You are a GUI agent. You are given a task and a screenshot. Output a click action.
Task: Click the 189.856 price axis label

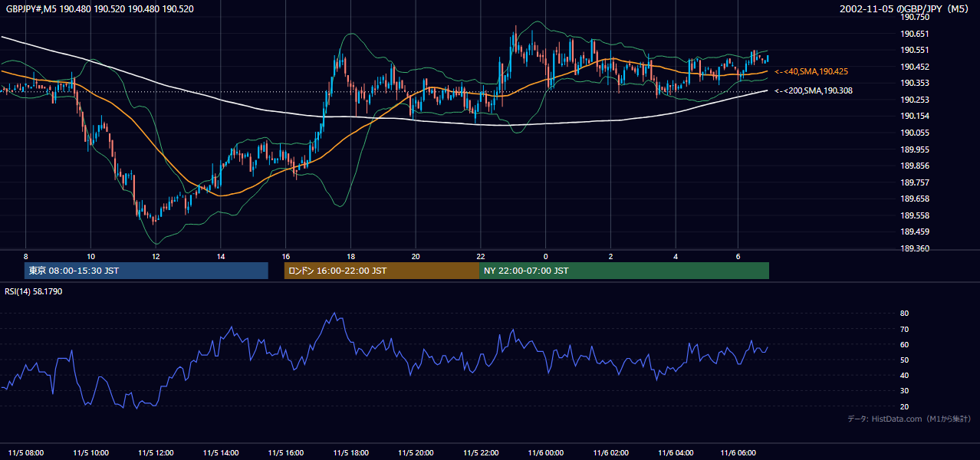(x=915, y=166)
